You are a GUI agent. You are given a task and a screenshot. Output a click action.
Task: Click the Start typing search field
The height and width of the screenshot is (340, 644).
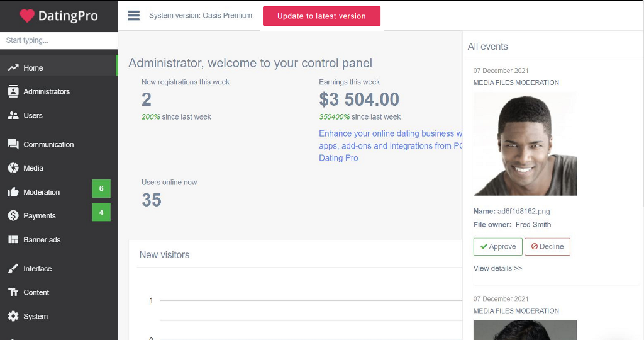coord(58,40)
